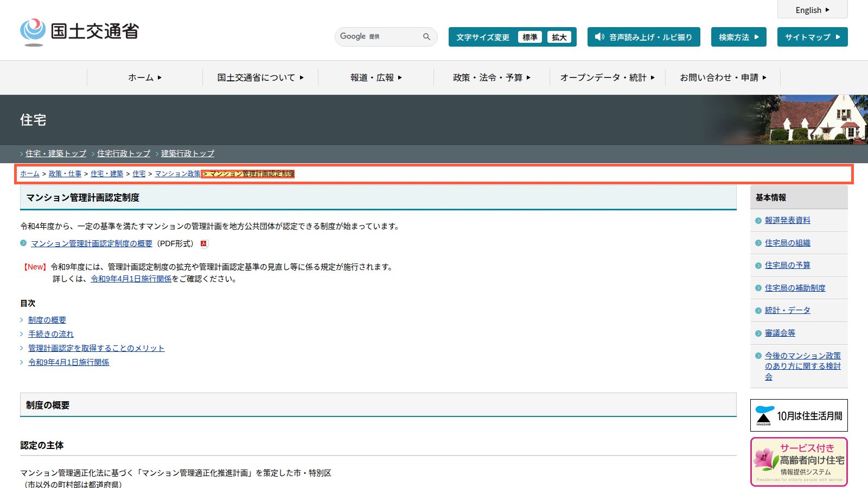Set text size to 拡大
The height and width of the screenshot is (488, 868).
pos(559,37)
